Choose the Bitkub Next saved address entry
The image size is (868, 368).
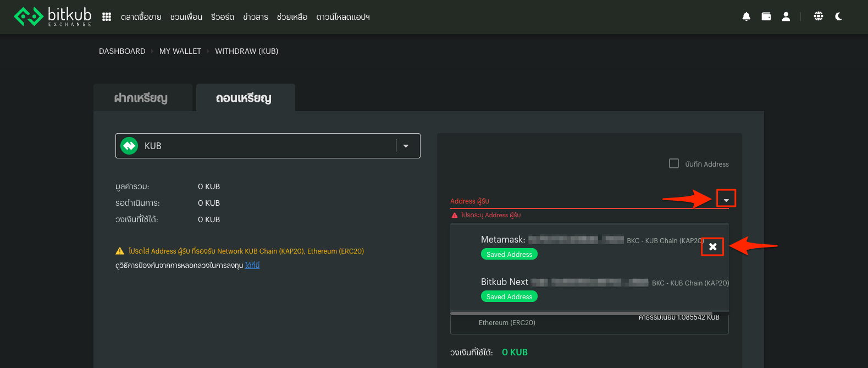(x=589, y=289)
